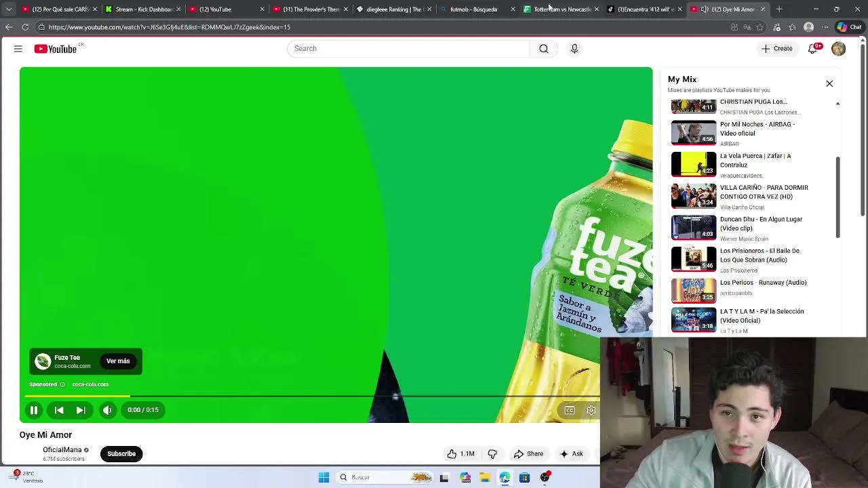Click the address bar URL
868x488 pixels.
click(x=170, y=27)
